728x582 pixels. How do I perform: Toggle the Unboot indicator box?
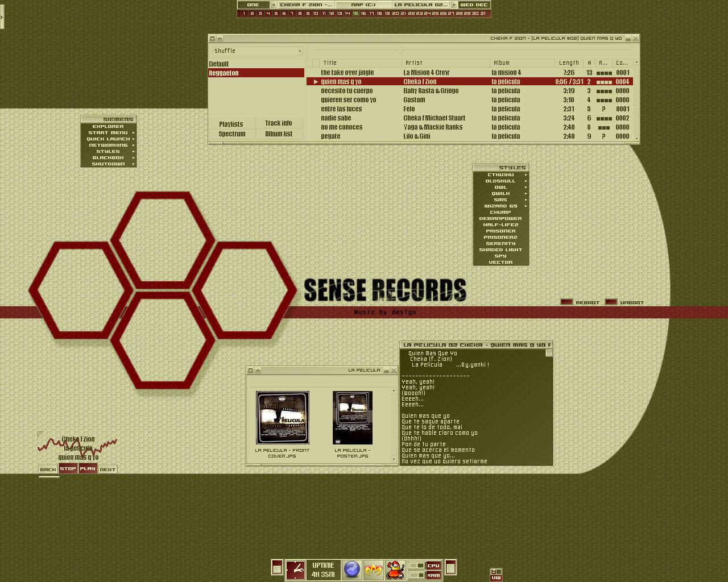[x=611, y=302]
